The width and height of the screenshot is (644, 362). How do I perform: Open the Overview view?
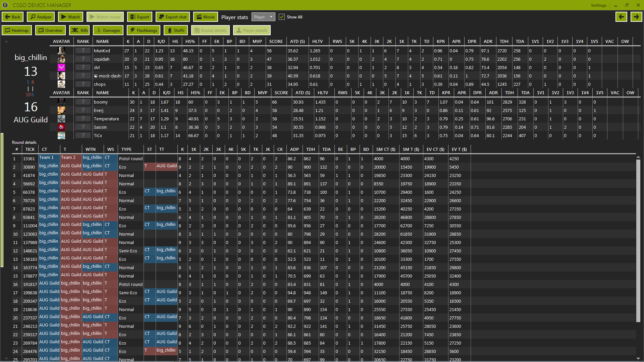[x=50, y=31]
